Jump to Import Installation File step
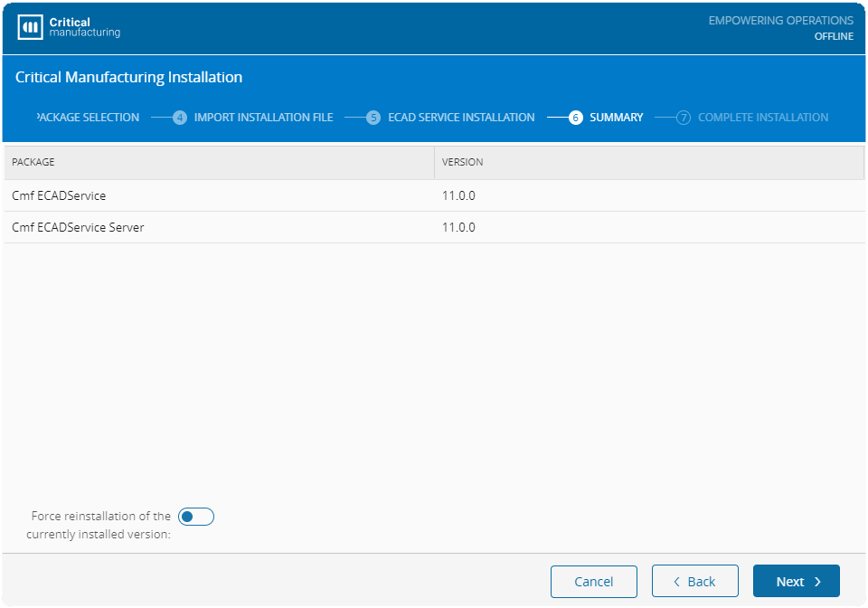Viewport: 868px width, 608px height. click(x=263, y=118)
